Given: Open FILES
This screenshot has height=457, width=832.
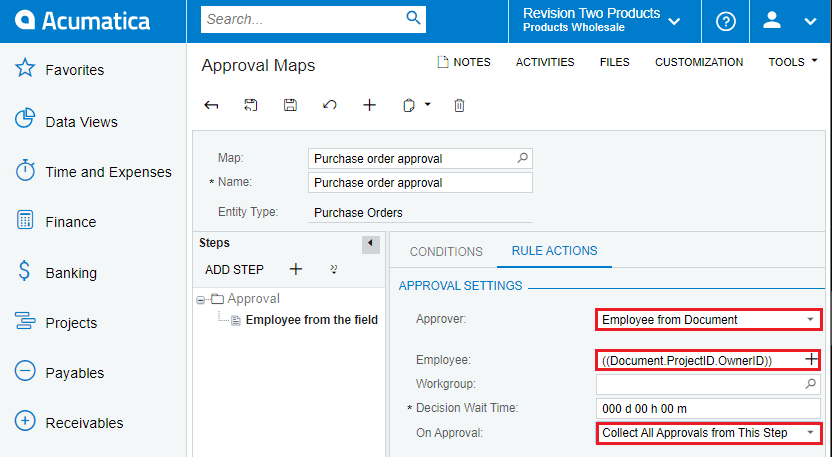Looking at the screenshot, I should tap(614, 62).
